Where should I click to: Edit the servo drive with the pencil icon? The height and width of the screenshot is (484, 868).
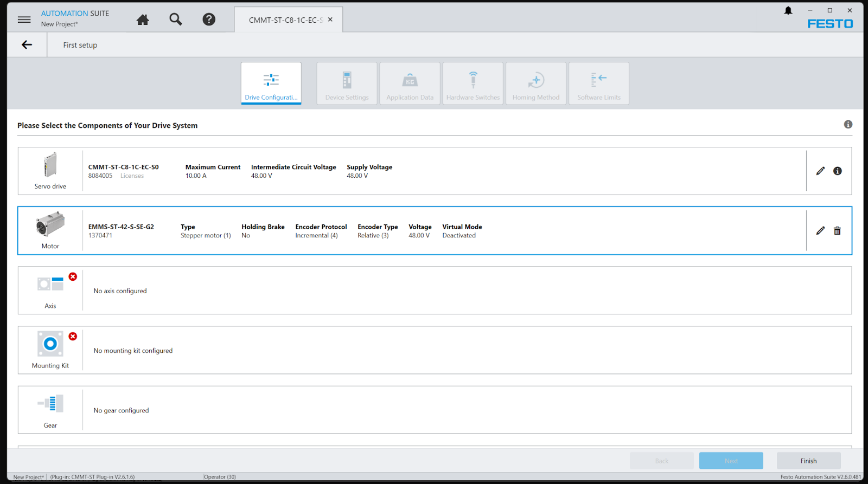click(820, 171)
